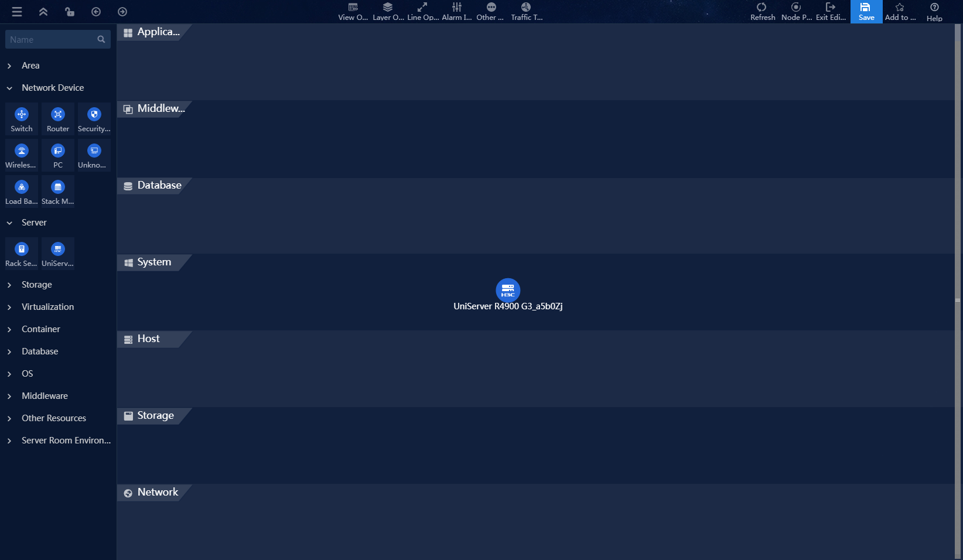Open the Node P... toolbar item
Image resolution: width=963 pixels, height=560 pixels.
tap(796, 12)
